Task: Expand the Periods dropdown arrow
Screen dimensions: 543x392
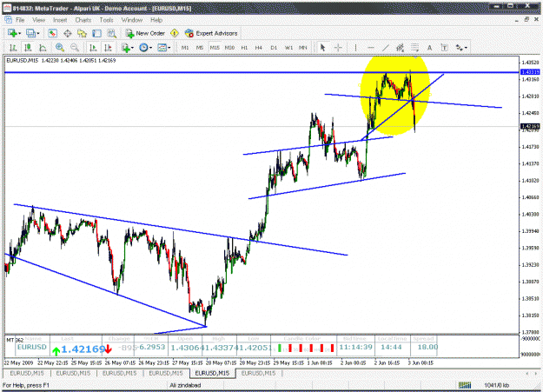Action: point(150,48)
